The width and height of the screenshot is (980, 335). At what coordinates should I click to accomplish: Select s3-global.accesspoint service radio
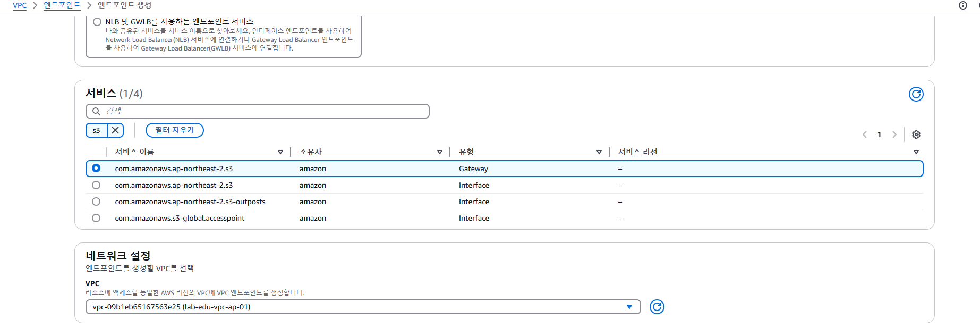tap(96, 218)
